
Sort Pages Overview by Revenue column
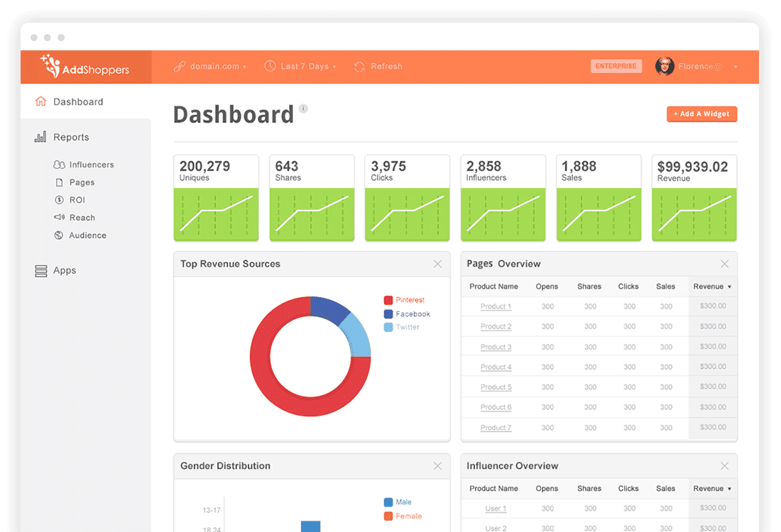pos(712,287)
